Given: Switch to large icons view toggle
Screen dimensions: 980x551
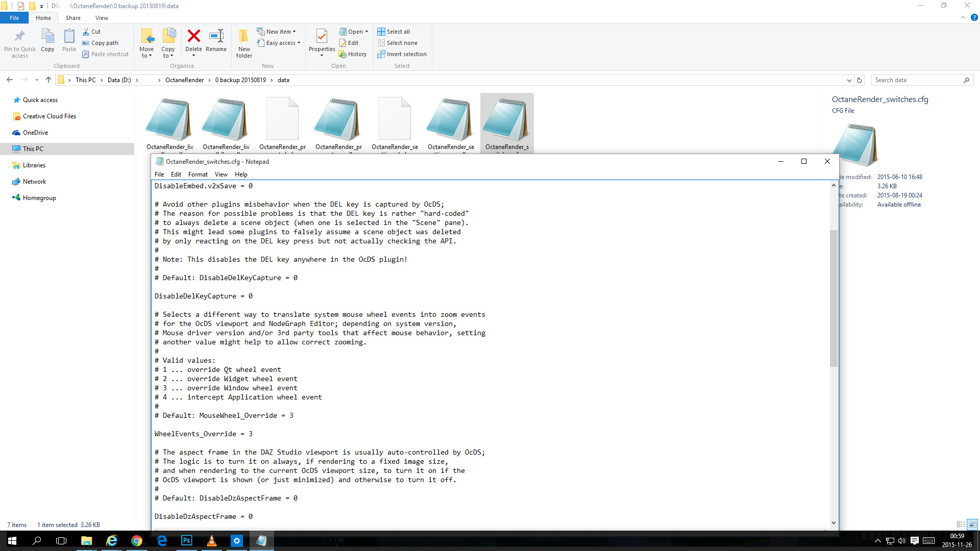Looking at the screenshot, I should coord(972,524).
